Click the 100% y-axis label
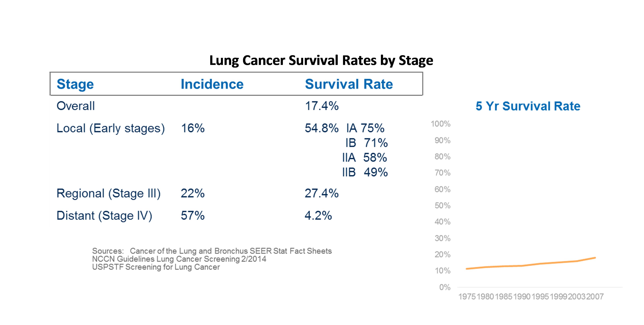The width and height of the screenshot is (644, 325). click(440, 124)
